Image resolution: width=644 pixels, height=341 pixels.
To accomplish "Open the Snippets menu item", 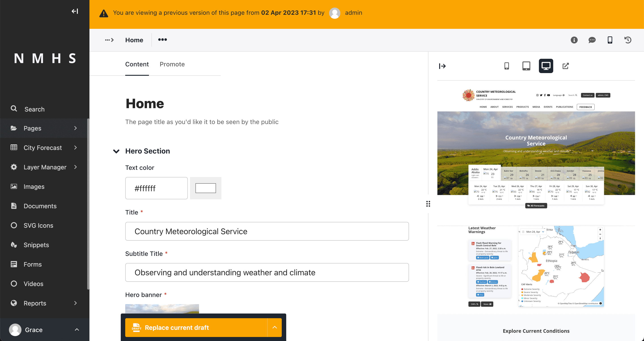I will pyautogui.click(x=44, y=245).
